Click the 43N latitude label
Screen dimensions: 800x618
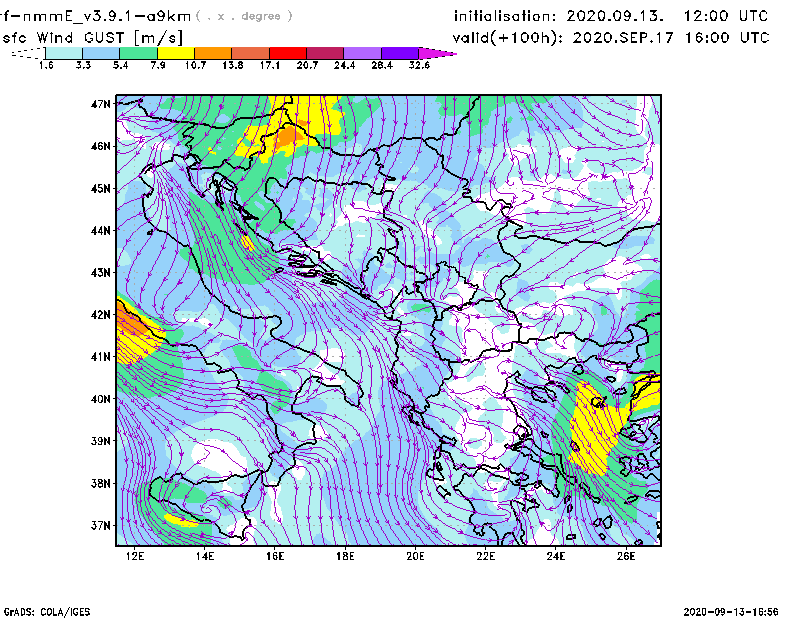tap(101, 273)
